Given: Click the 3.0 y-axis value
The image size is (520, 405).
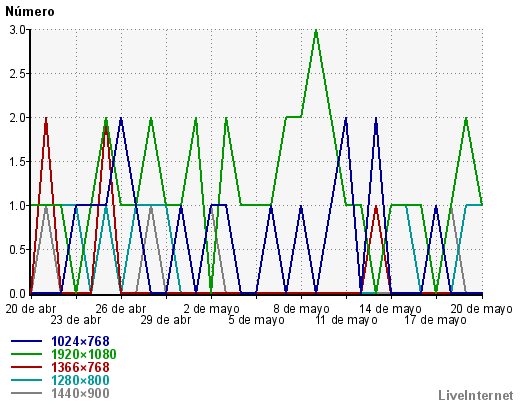Looking at the screenshot, I should click(17, 30).
